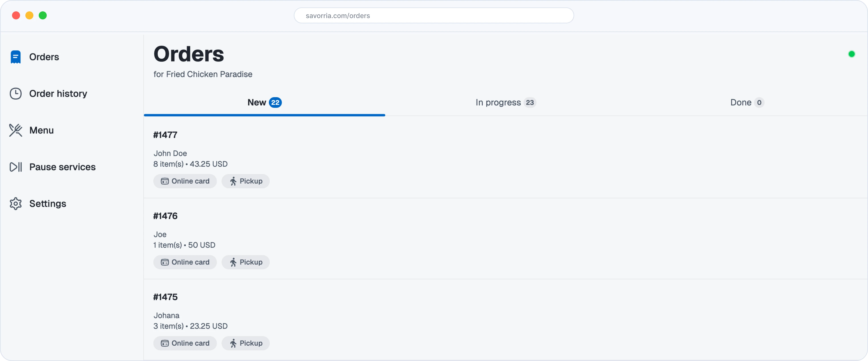This screenshot has height=361, width=868.
Task: Click the Online card badge on order #1476
Action: (x=185, y=262)
